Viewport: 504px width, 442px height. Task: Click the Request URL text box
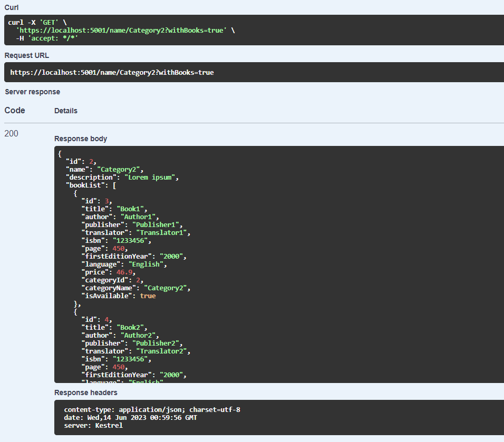pos(254,72)
